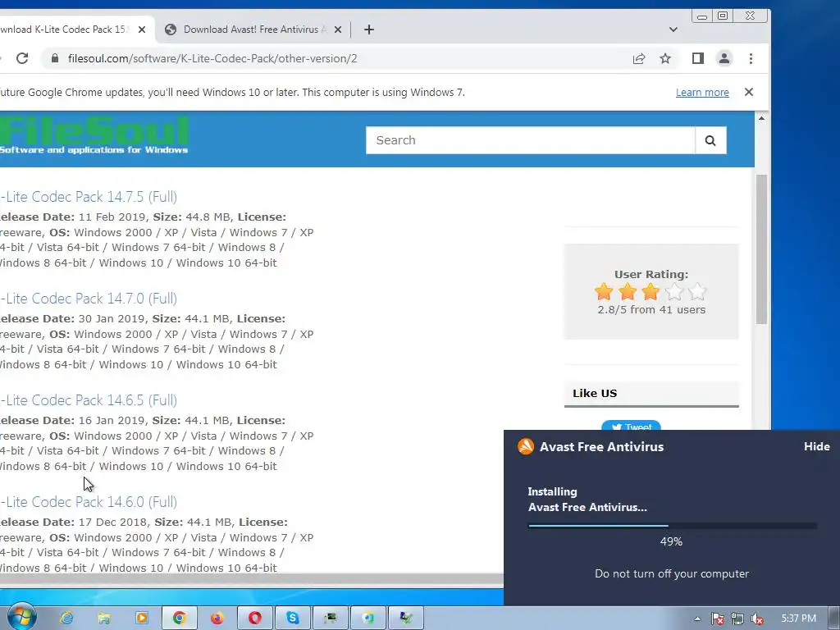Click the '17 Dec 2018' release date text
The height and width of the screenshot is (630, 840).
point(113,522)
